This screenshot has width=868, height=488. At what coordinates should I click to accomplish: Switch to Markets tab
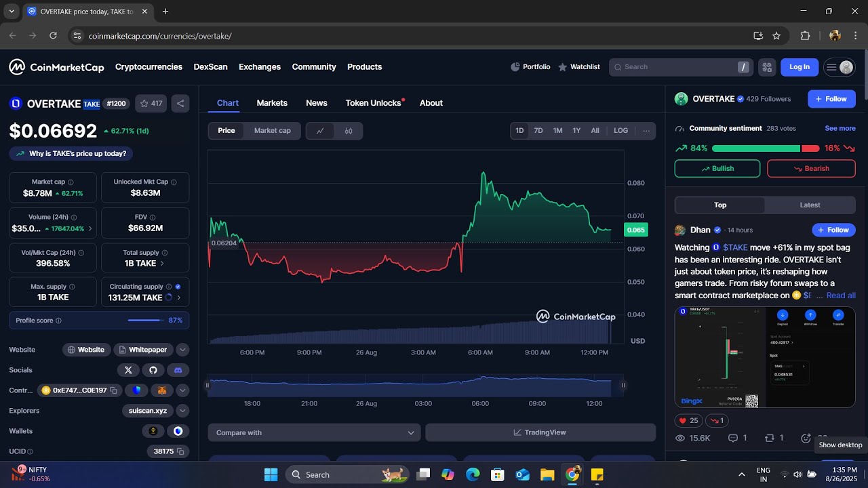point(272,103)
